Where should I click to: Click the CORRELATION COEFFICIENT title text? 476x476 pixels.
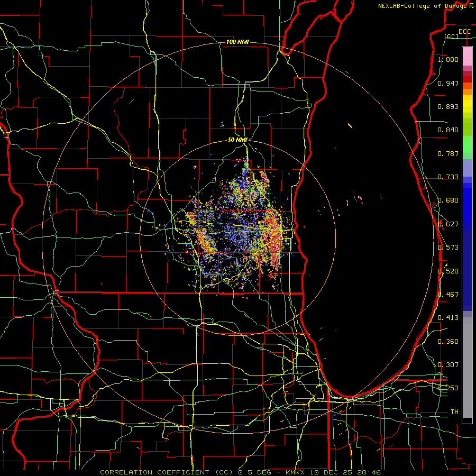coord(154,472)
